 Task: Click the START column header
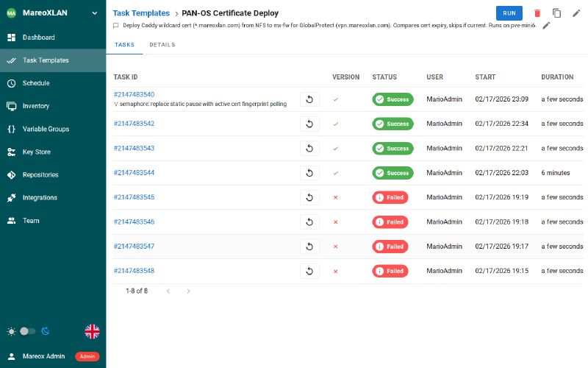[485, 77]
